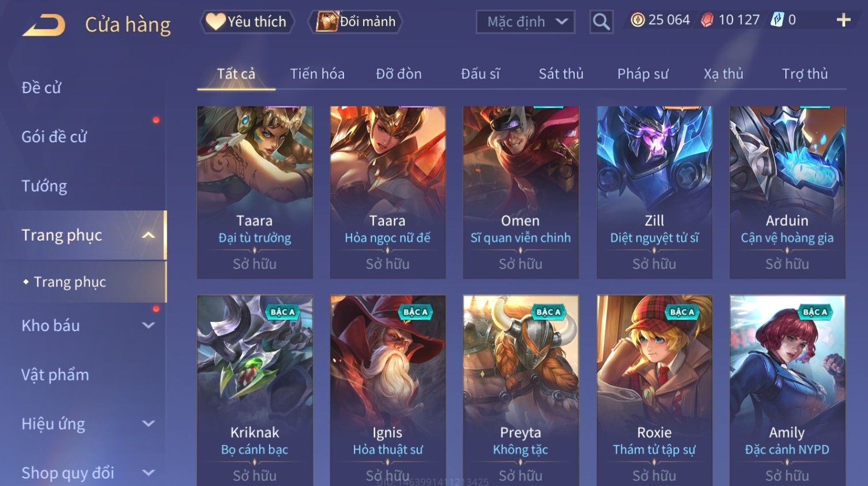868x486 pixels.
Task: Open Yêu thích favorites heart button
Action: [x=247, y=22]
